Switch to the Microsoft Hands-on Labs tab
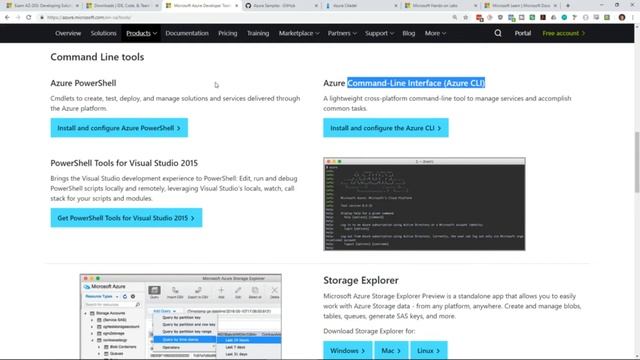This screenshot has height=360, width=640. click(440, 6)
